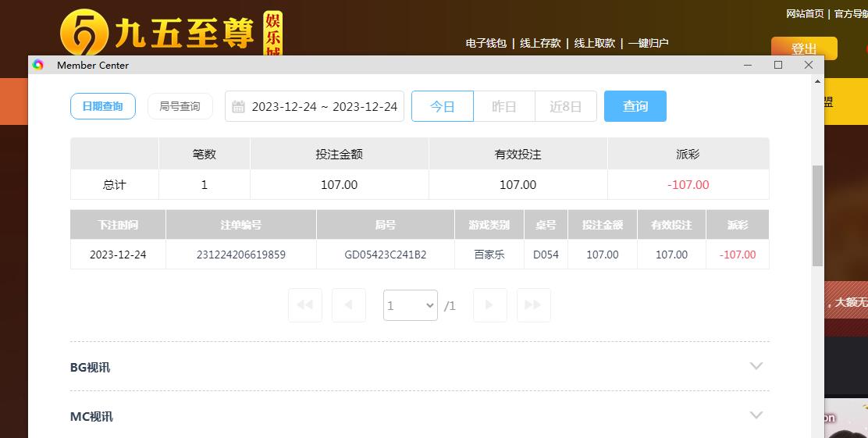Go to the previous results page
Viewport: 868px width, 438px height.
pyautogui.click(x=349, y=305)
